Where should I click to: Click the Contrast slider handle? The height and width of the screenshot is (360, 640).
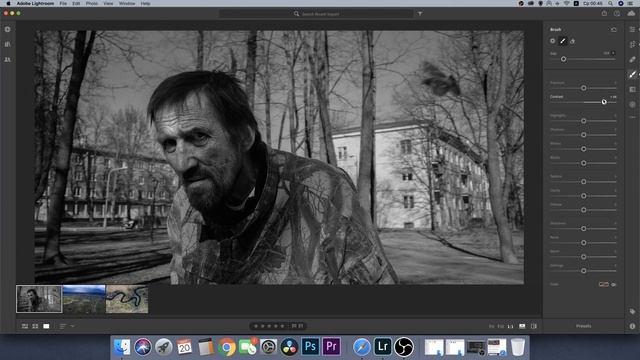click(x=604, y=102)
